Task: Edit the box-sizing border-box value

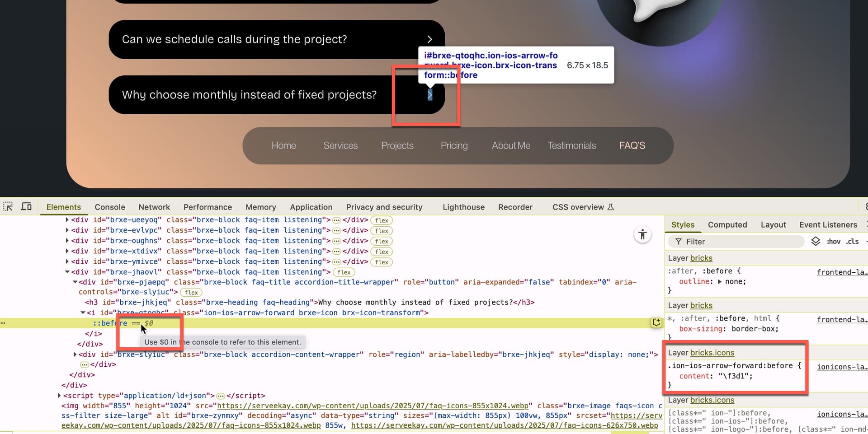Action: [x=753, y=329]
